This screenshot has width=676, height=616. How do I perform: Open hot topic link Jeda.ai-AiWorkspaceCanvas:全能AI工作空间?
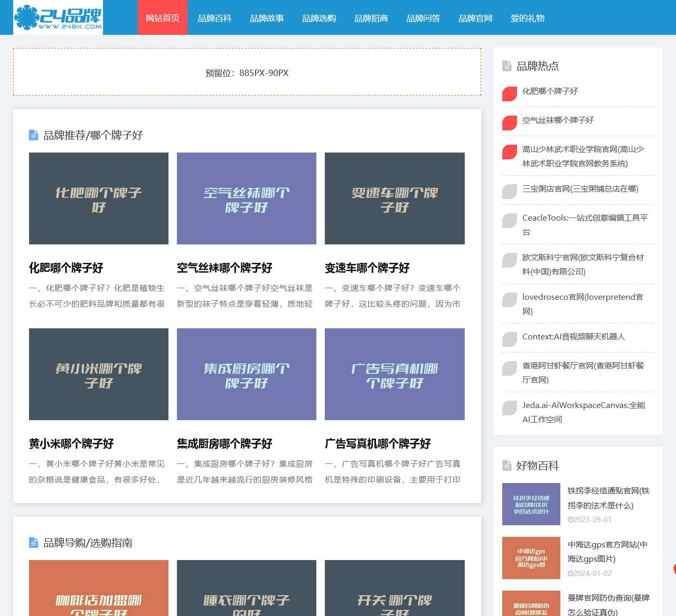tap(584, 412)
